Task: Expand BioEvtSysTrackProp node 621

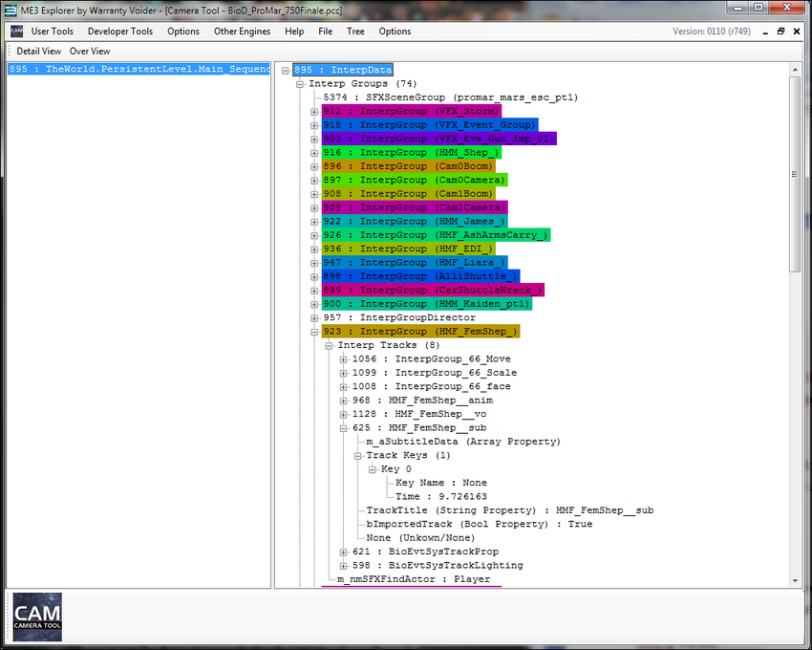Action: (x=342, y=551)
